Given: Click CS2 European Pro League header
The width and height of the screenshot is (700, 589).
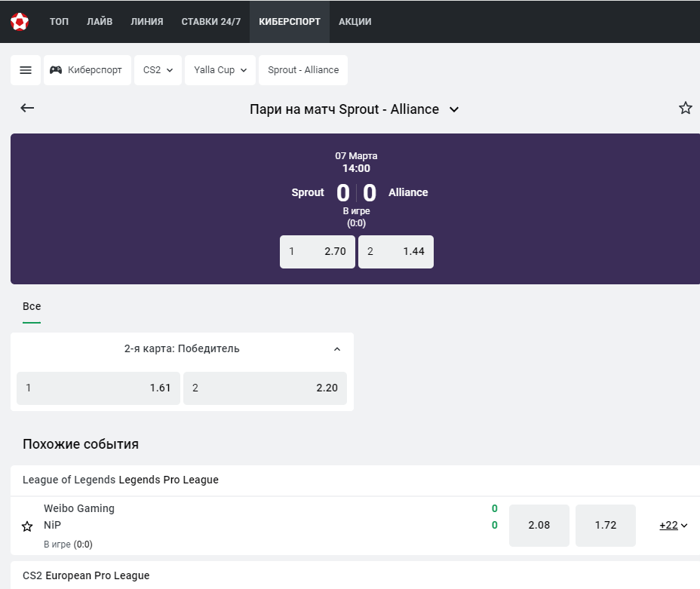Looking at the screenshot, I should click(86, 575).
